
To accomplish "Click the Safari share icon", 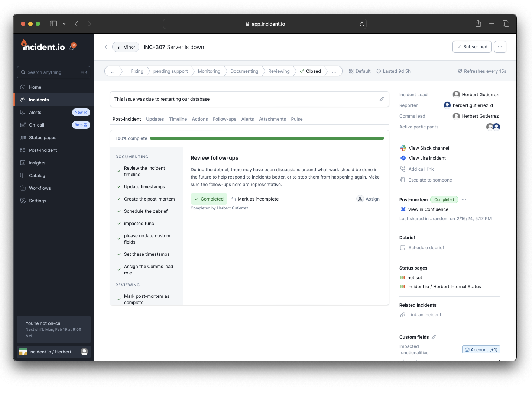I will point(478,23).
